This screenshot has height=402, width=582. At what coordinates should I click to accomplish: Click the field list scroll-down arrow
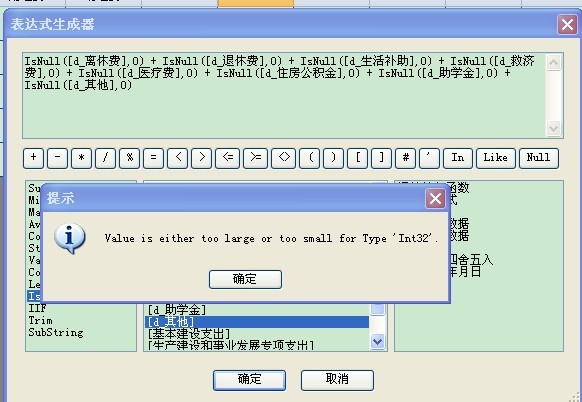pyautogui.click(x=377, y=341)
